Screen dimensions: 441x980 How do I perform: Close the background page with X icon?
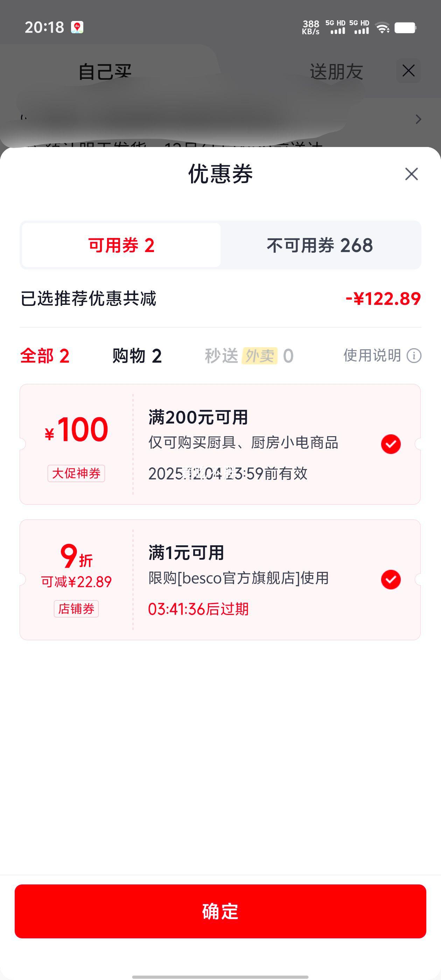coord(408,71)
